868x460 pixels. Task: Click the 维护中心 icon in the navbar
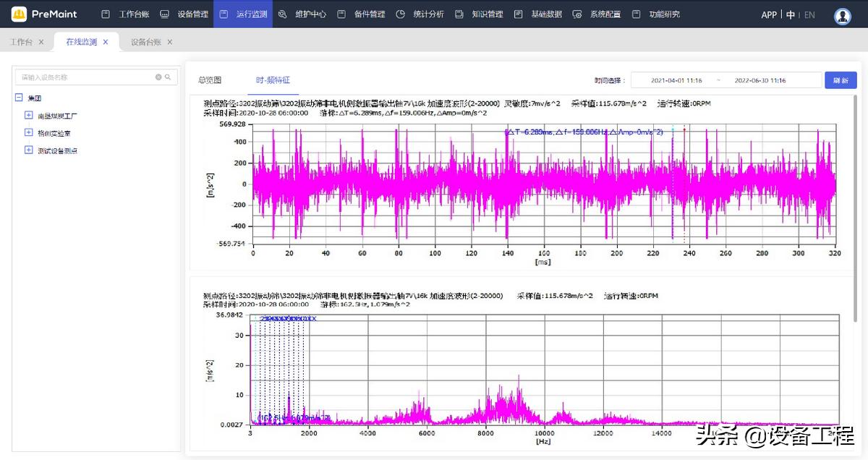click(282, 14)
